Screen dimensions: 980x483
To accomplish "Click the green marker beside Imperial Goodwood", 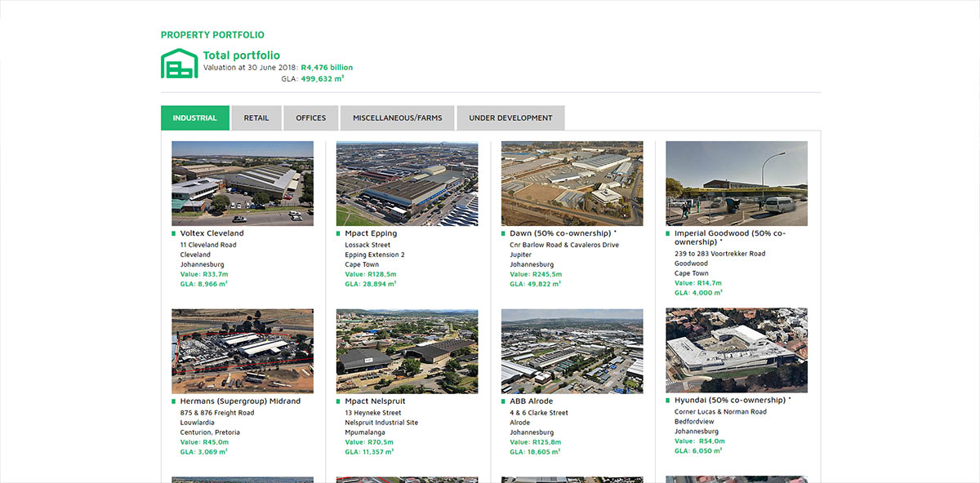I will [668, 233].
